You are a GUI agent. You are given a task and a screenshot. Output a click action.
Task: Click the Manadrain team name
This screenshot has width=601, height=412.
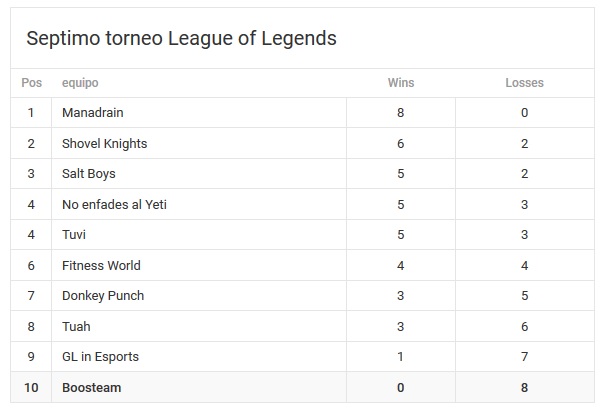(x=92, y=113)
